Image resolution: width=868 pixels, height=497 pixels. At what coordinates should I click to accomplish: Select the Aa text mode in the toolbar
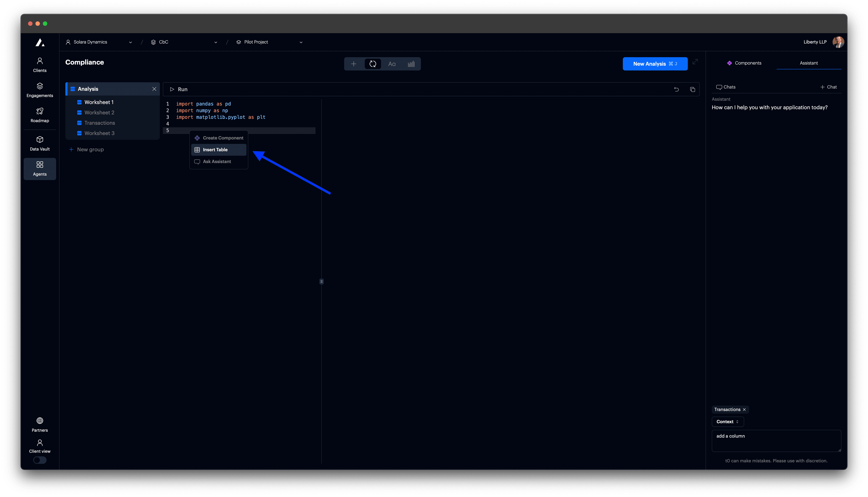392,64
